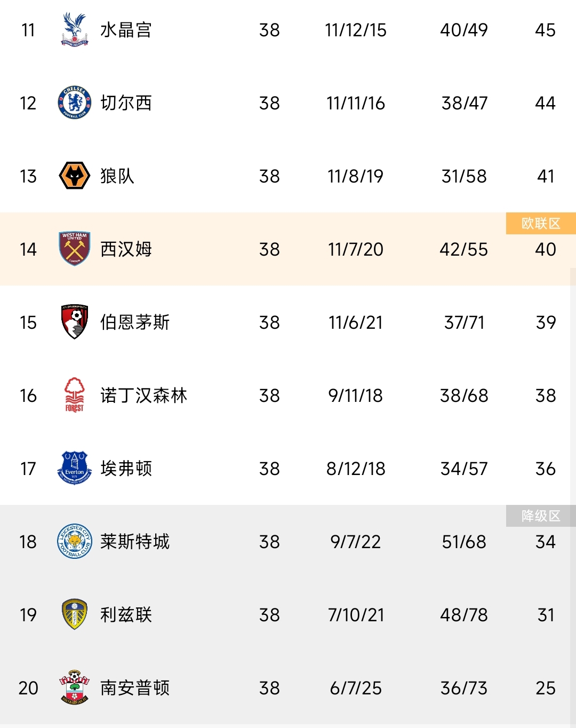The height and width of the screenshot is (728, 576).
Task: Open team name 诺丁汉森林
Action: pyautogui.click(x=143, y=395)
